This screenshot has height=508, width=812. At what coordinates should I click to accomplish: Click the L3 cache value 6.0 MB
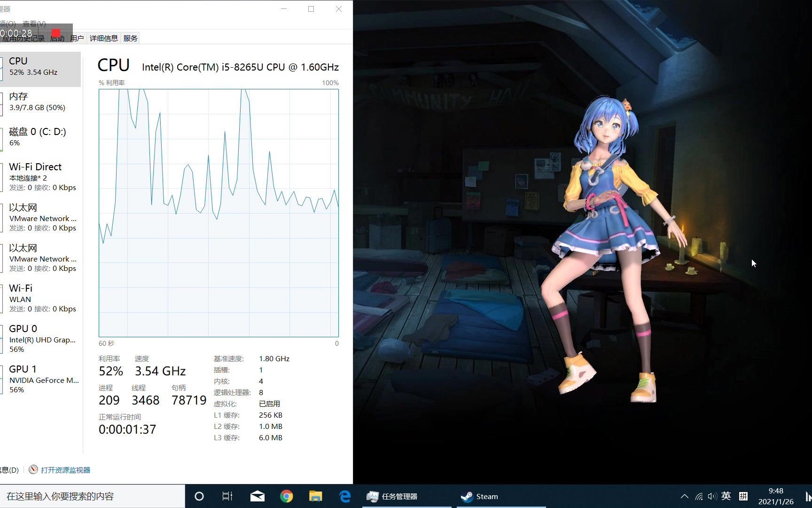pyautogui.click(x=271, y=437)
